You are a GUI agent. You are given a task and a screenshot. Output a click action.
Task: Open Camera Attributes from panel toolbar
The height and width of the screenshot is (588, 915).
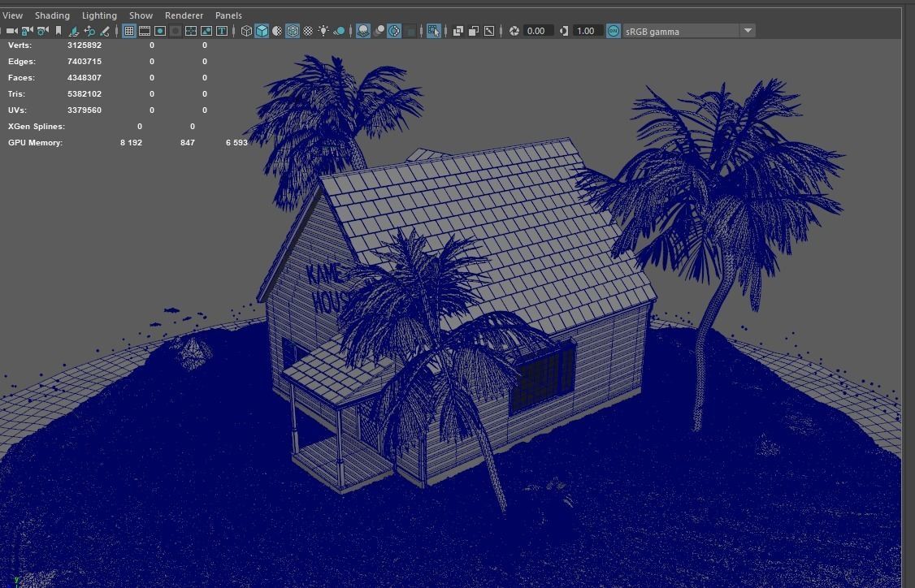(42, 31)
